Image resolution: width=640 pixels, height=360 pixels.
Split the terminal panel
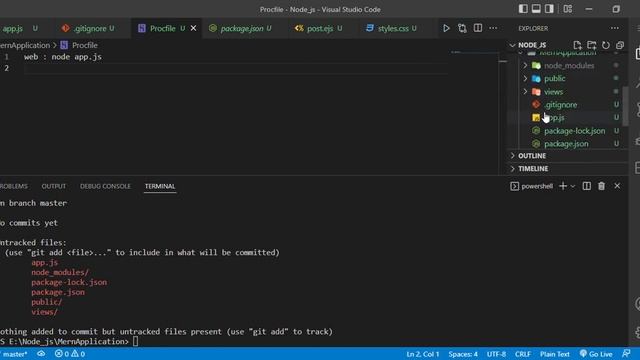[x=587, y=186]
